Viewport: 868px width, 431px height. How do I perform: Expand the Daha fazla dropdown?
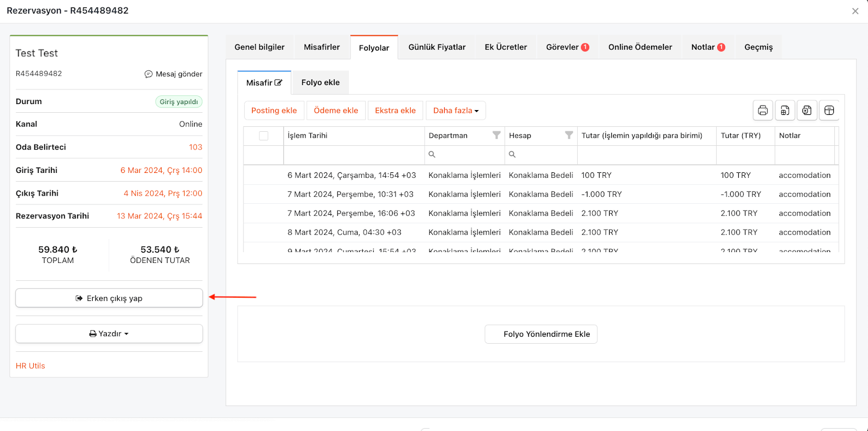click(x=456, y=111)
